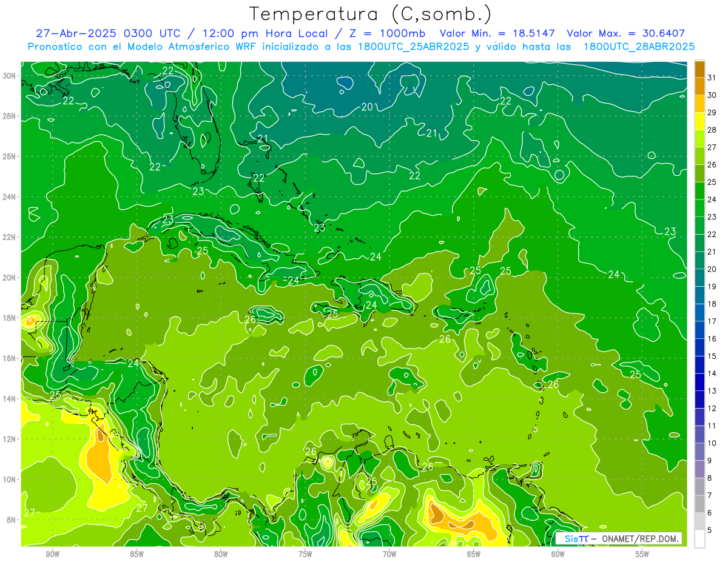Click the 75W longitude axis label
Screen dimensions: 728x562
(x=305, y=554)
